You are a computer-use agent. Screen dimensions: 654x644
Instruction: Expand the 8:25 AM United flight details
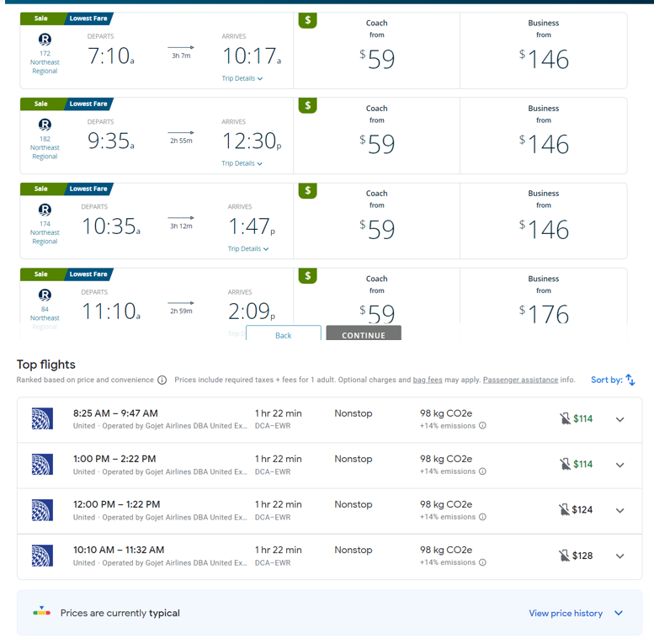[x=619, y=419]
